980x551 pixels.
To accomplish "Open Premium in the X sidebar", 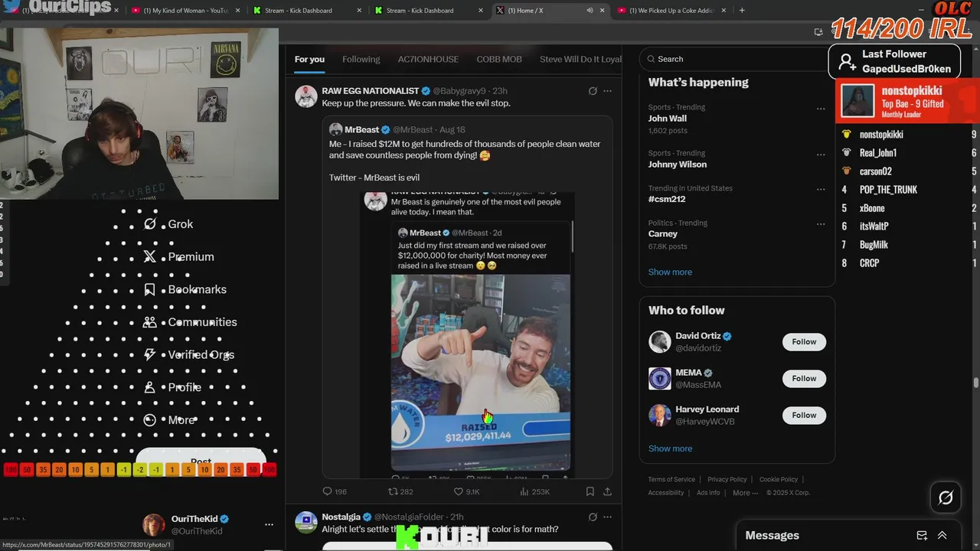I will pos(178,257).
